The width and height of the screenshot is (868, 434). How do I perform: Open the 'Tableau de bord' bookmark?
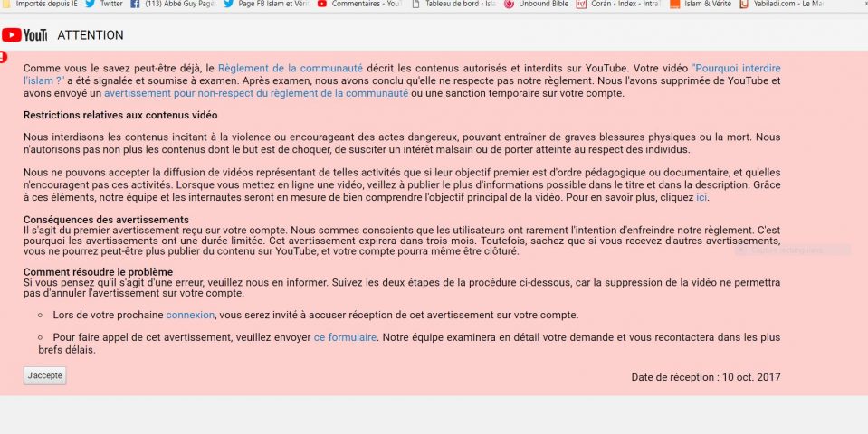point(454,4)
